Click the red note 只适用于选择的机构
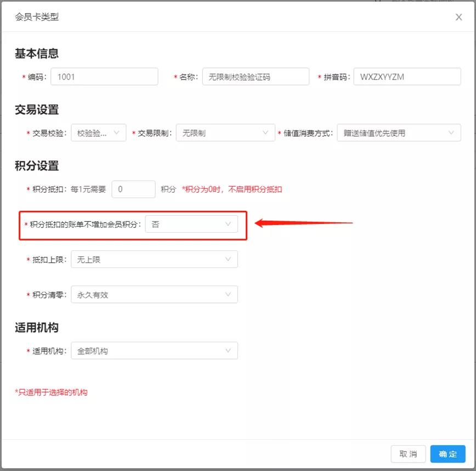 (51, 392)
